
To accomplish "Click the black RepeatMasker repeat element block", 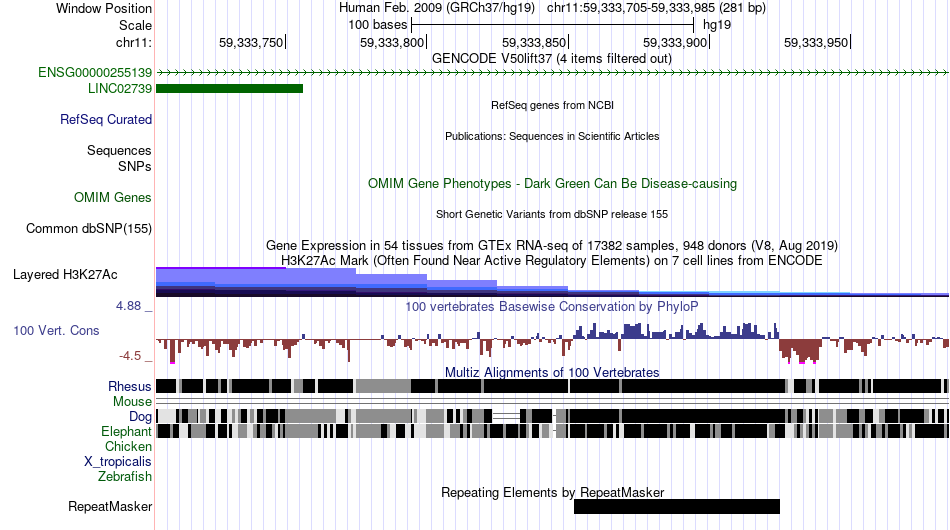I will (677, 506).
